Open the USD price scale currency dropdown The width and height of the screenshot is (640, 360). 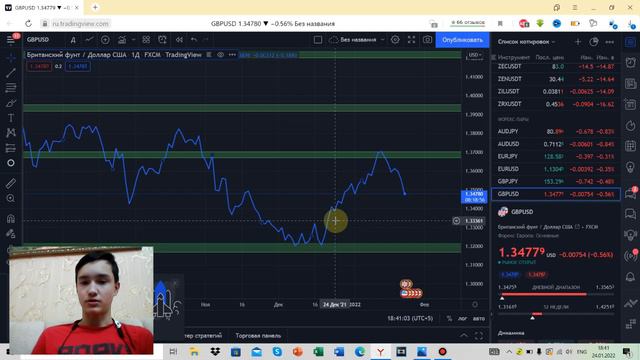click(475, 55)
